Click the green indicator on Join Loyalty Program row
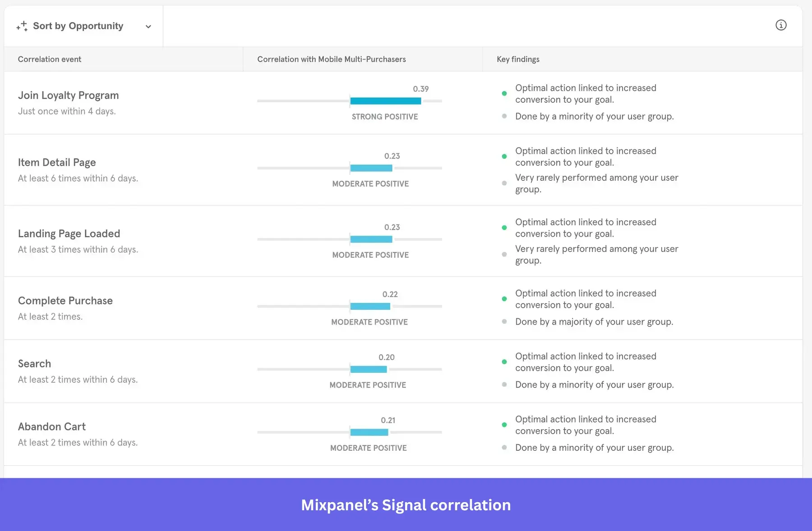 click(x=504, y=94)
